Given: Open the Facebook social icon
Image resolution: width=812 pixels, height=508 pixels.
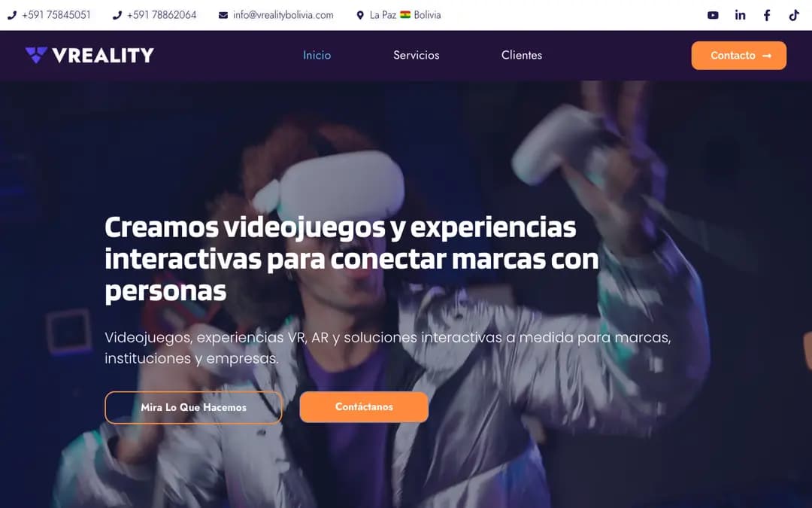Looking at the screenshot, I should pyautogui.click(x=767, y=15).
